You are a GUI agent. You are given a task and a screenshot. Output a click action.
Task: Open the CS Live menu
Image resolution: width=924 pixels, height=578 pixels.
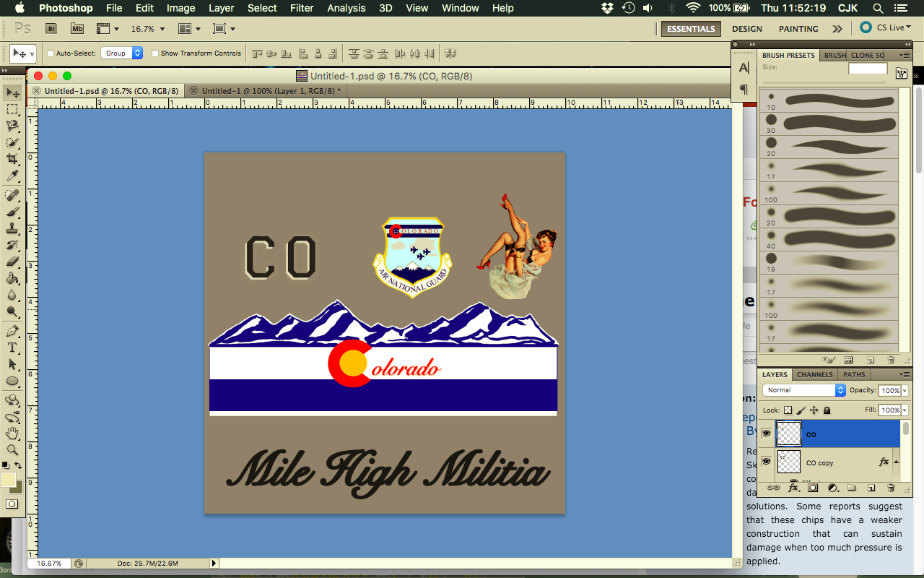point(886,28)
